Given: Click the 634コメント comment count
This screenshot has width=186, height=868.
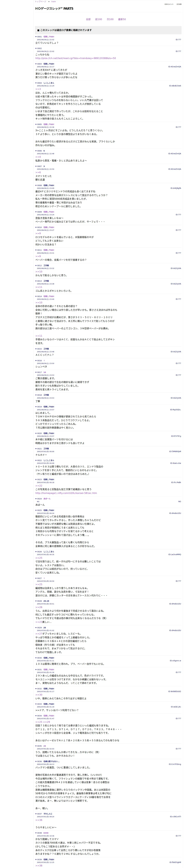Looking at the screenshot, I should click(169, 4).
